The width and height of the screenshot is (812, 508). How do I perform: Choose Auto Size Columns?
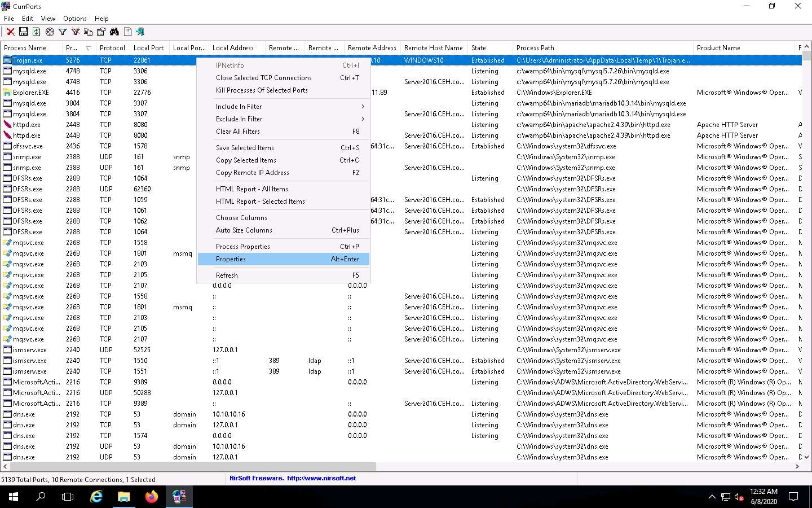coord(283,230)
